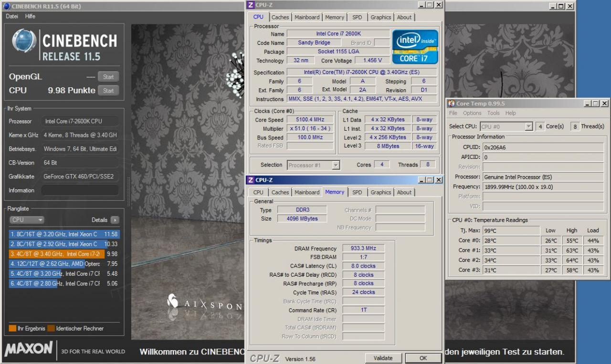Click the MAXON logo
Screen dimensions: 611x364
click(x=29, y=349)
